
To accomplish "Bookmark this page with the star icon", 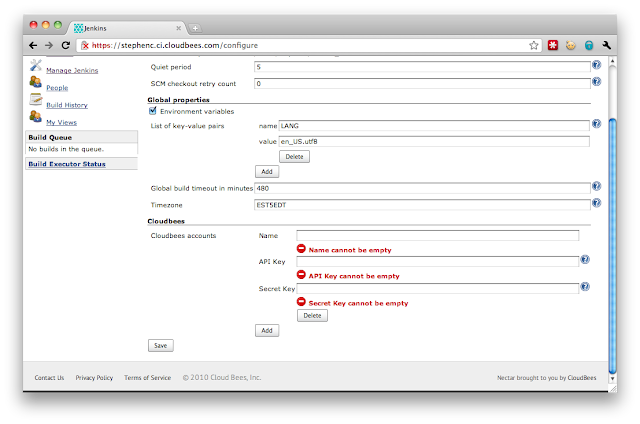I will pyautogui.click(x=535, y=45).
